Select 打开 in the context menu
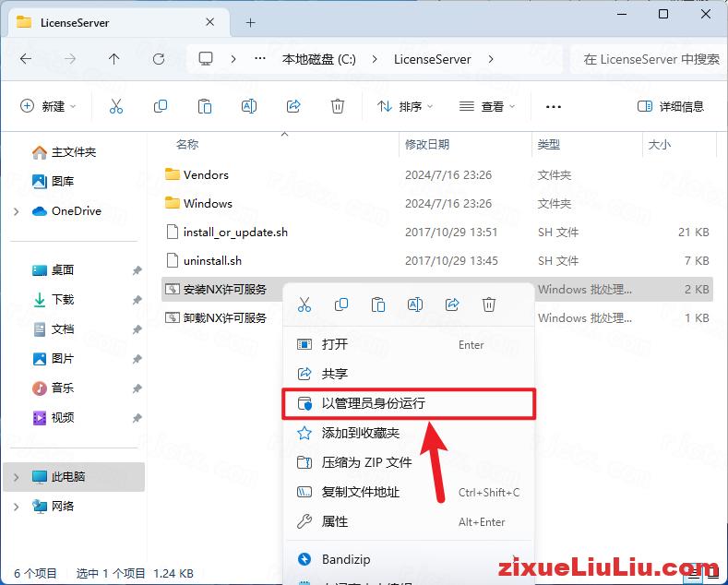 (409, 344)
